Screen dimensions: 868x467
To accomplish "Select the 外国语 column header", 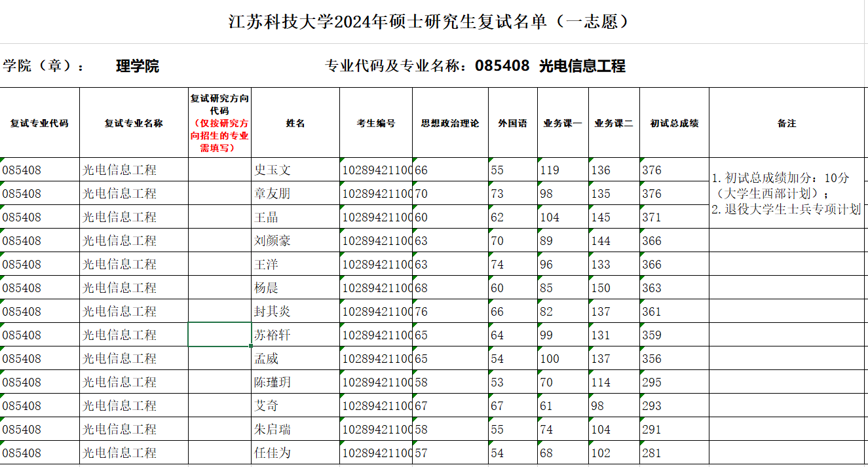I will tap(513, 123).
